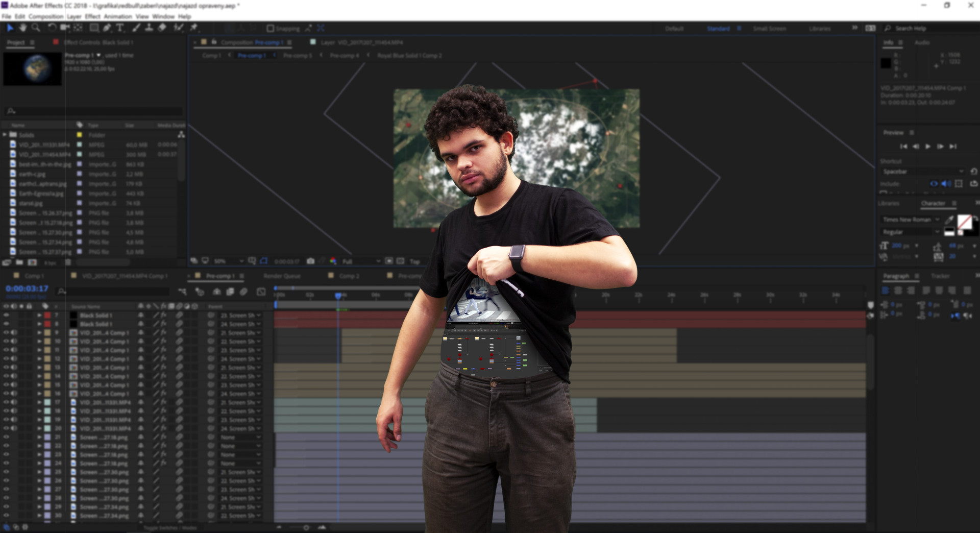Image resolution: width=980 pixels, height=533 pixels.
Task: Hide layer 8 Black Solid 1
Action: tap(6, 324)
